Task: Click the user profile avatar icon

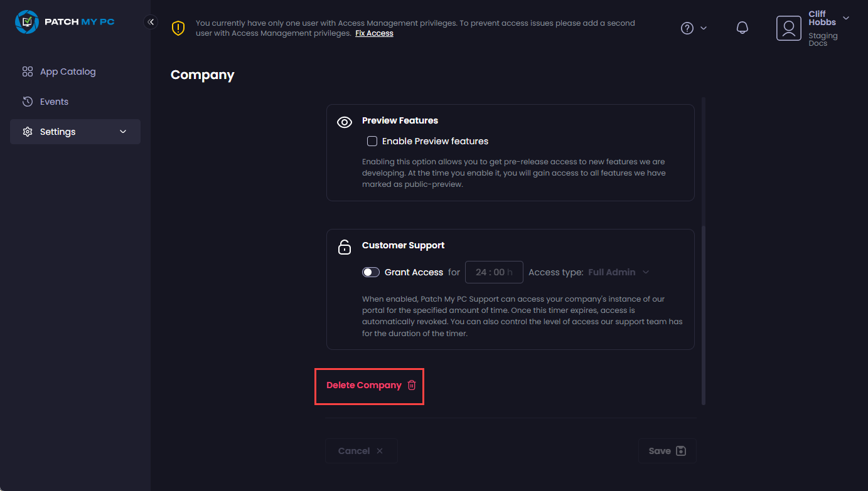Action: pyautogui.click(x=789, y=28)
